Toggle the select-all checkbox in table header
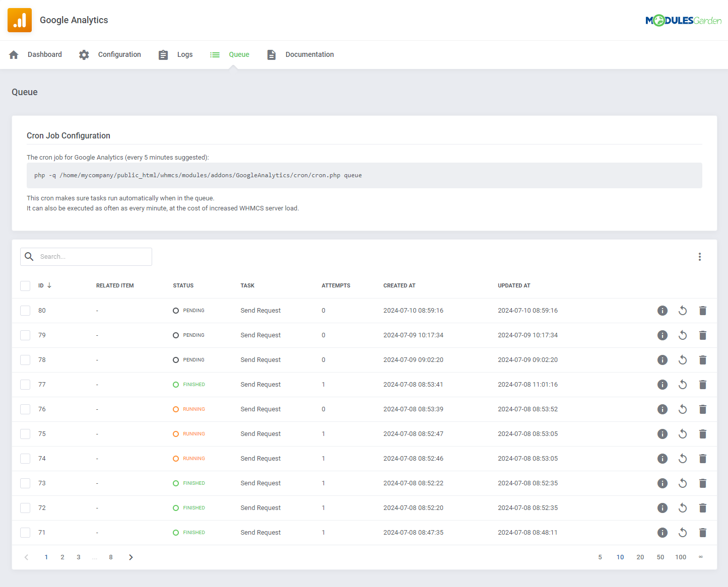The image size is (728, 587). coord(25,285)
